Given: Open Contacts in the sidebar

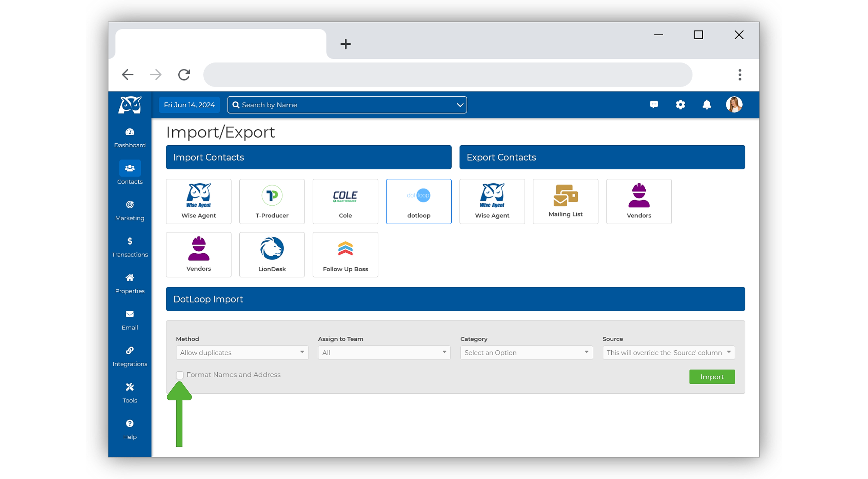Looking at the screenshot, I should pyautogui.click(x=130, y=173).
